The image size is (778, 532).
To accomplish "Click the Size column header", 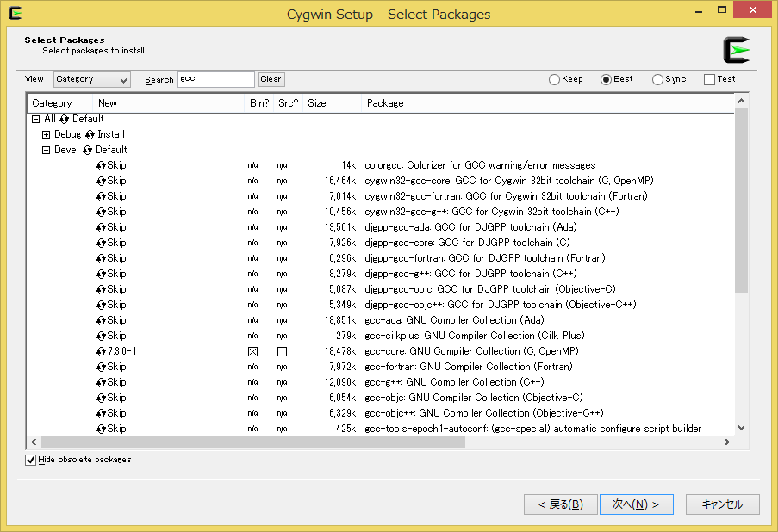I will click(332, 103).
